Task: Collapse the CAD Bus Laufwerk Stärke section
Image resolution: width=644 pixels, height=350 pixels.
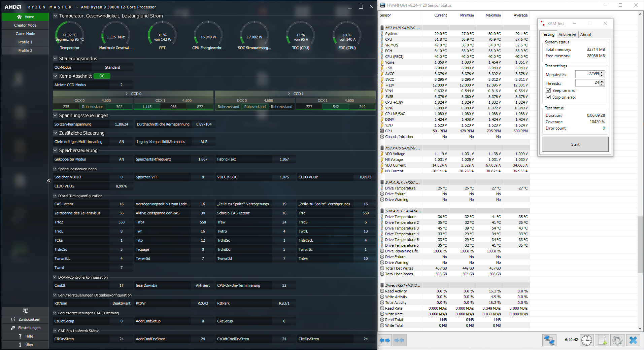Action: point(55,331)
